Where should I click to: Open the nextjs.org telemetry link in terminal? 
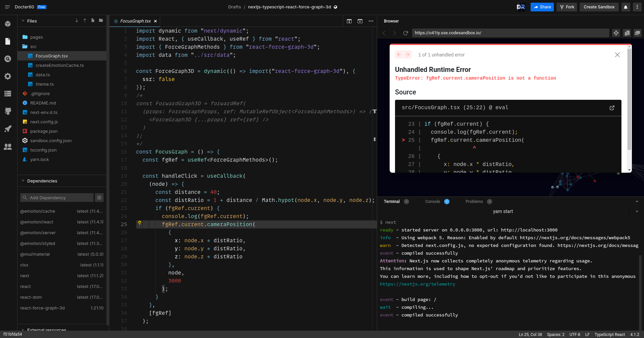click(x=418, y=284)
